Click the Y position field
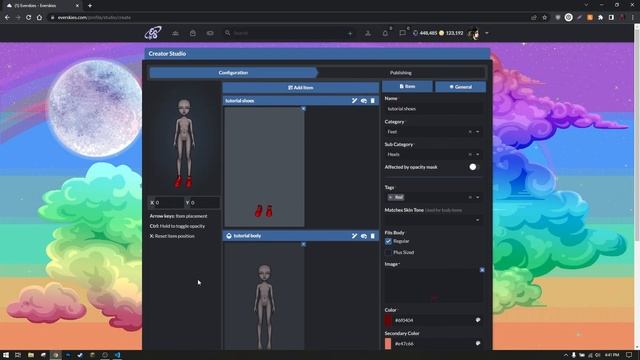This screenshot has width=640, height=360. (x=202, y=202)
